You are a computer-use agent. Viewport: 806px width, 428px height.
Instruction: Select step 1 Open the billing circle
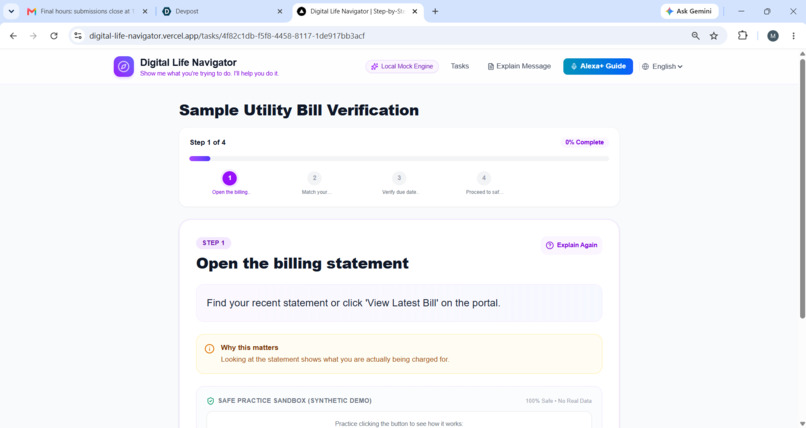[229, 178]
